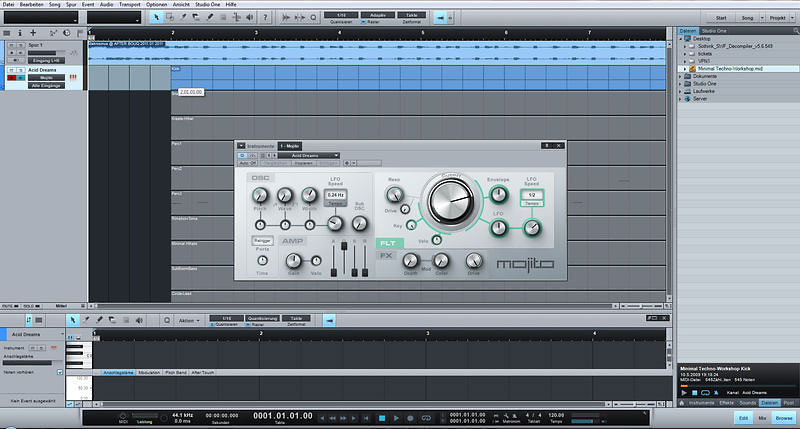Expand the Dokumente folder in browser
The height and width of the screenshot is (429, 800).
click(x=681, y=76)
